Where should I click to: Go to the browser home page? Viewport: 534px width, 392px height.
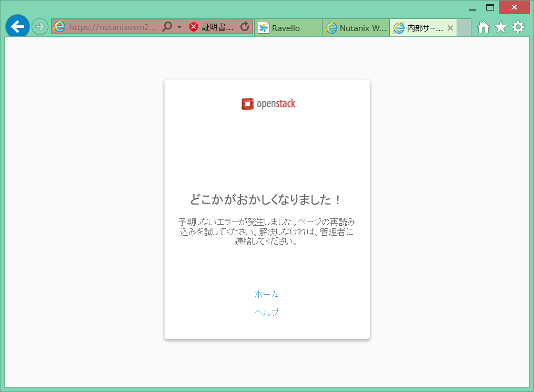pyautogui.click(x=482, y=27)
